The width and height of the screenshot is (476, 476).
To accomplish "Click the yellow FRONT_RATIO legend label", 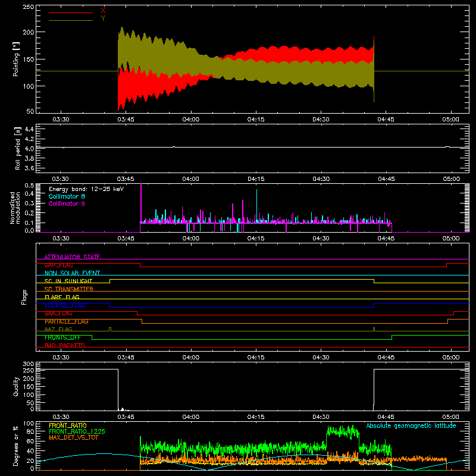I will [x=68, y=425].
